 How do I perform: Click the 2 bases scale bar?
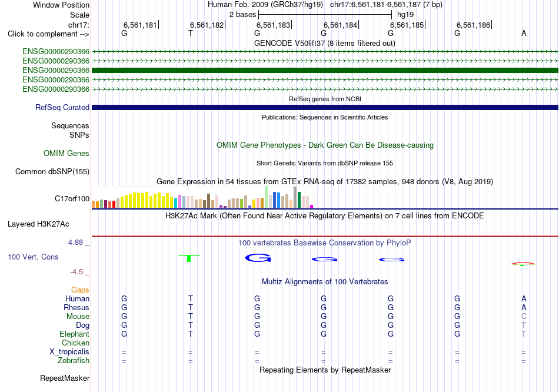pos(325,15)
